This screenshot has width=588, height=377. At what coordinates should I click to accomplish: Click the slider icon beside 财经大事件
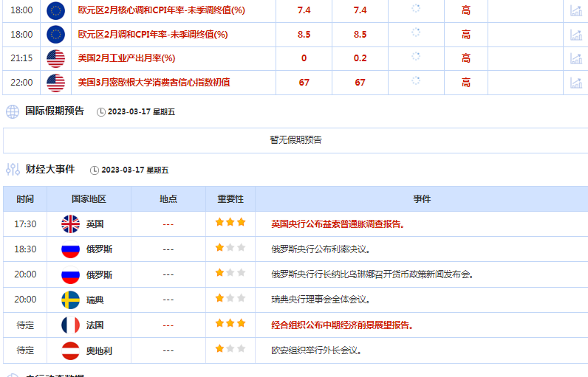[13, 170]
